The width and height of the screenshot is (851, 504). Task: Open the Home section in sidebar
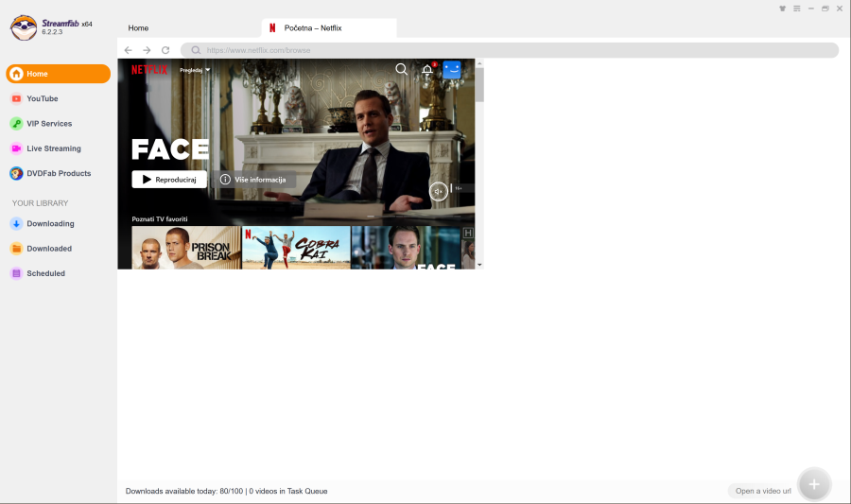click(58, 74)
